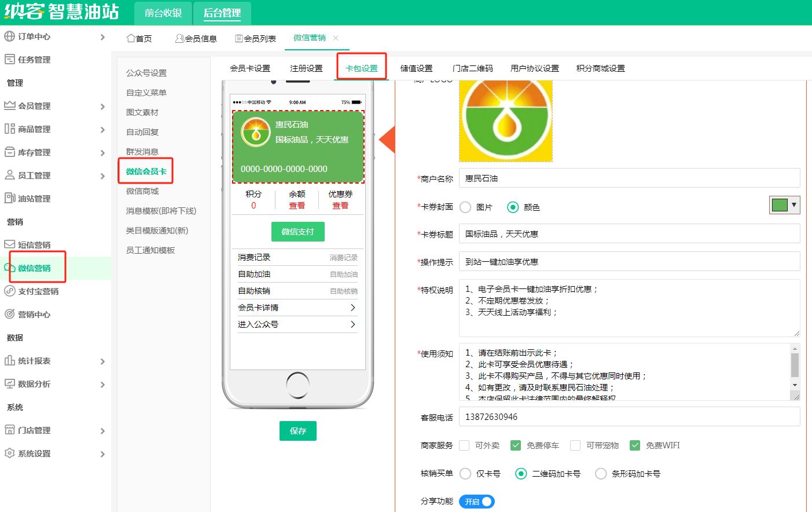Viewport: 812px width, 512px height.
Task: Click the 油站管理 fuel pump icon
Action: [x=9, y=199]
